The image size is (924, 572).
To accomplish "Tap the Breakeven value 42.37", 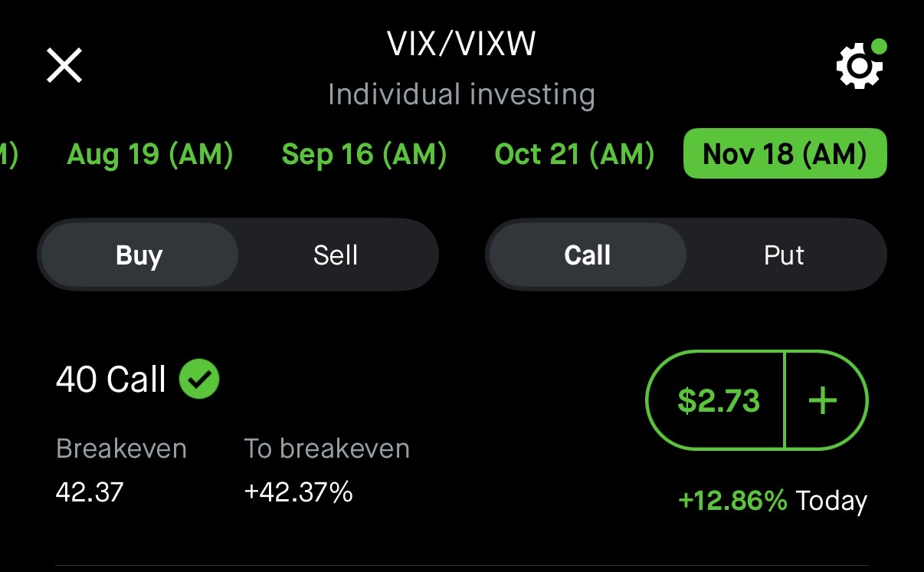I will pos(90,491).
